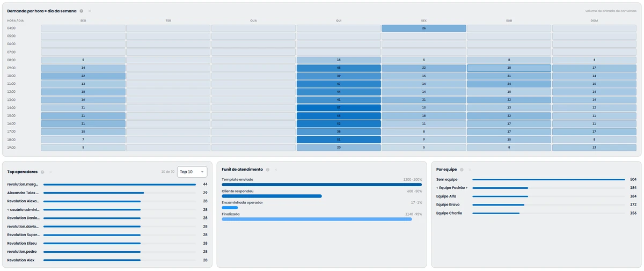
Task: Select the revolution.pedro operator row
Action: 107,252
